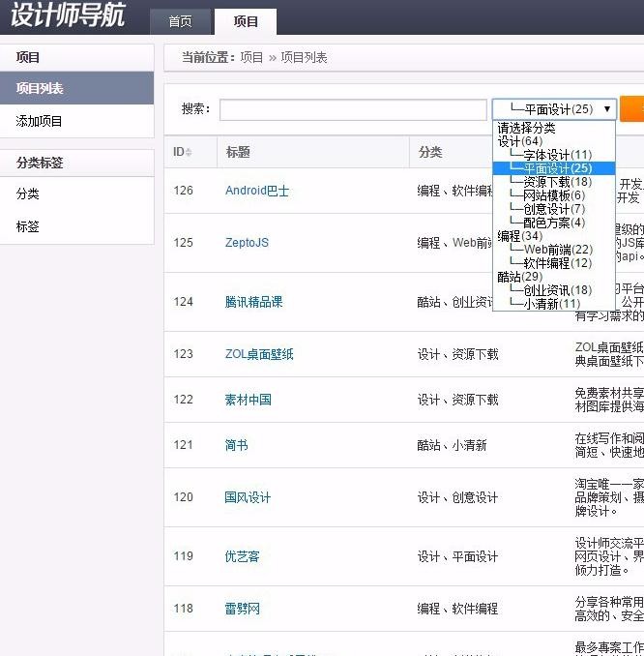The image size is (644, 656).
Task: Choose 字体设计(11) in the category list
Action: pos(554,155)
